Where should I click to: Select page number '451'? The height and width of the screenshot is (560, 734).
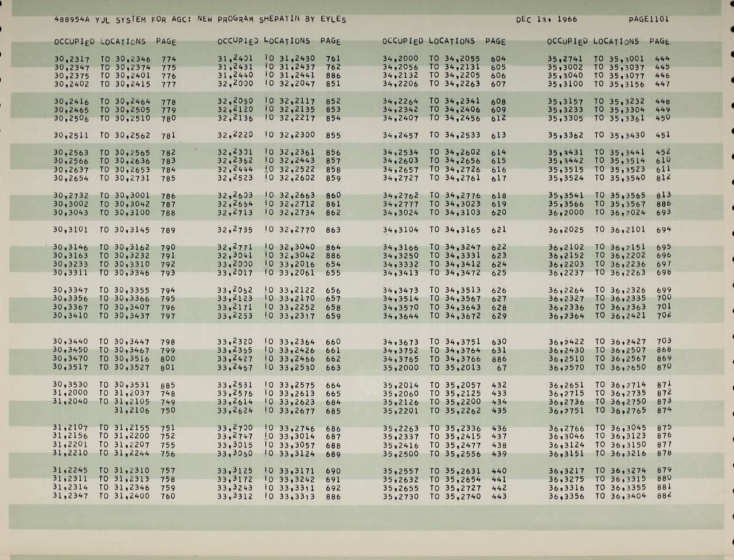(x=663, y=135)
